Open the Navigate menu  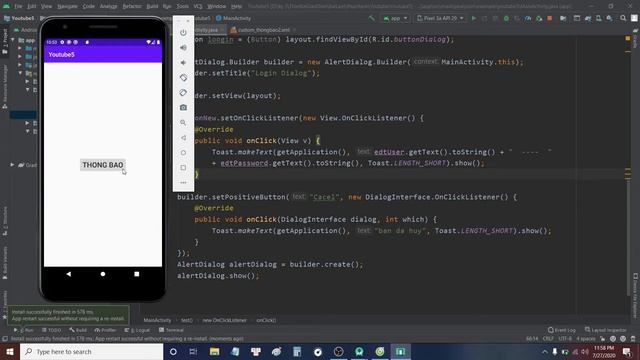(x=67, y=7)
